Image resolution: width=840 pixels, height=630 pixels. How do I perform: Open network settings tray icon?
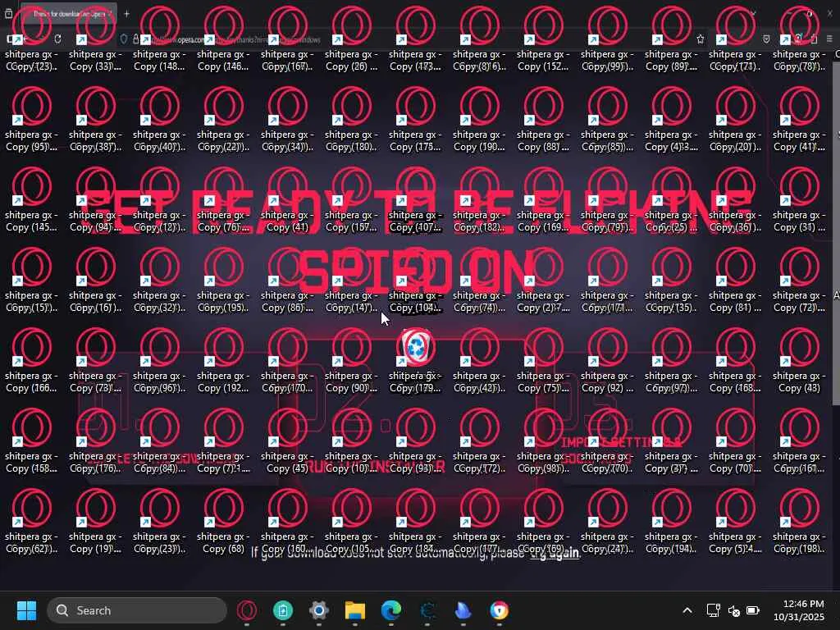(x=713, y=610)
